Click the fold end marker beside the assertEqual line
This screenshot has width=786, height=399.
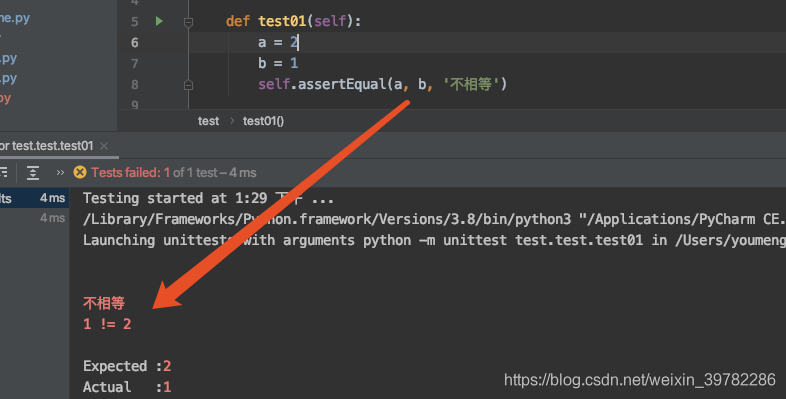(x=188, y=85)
